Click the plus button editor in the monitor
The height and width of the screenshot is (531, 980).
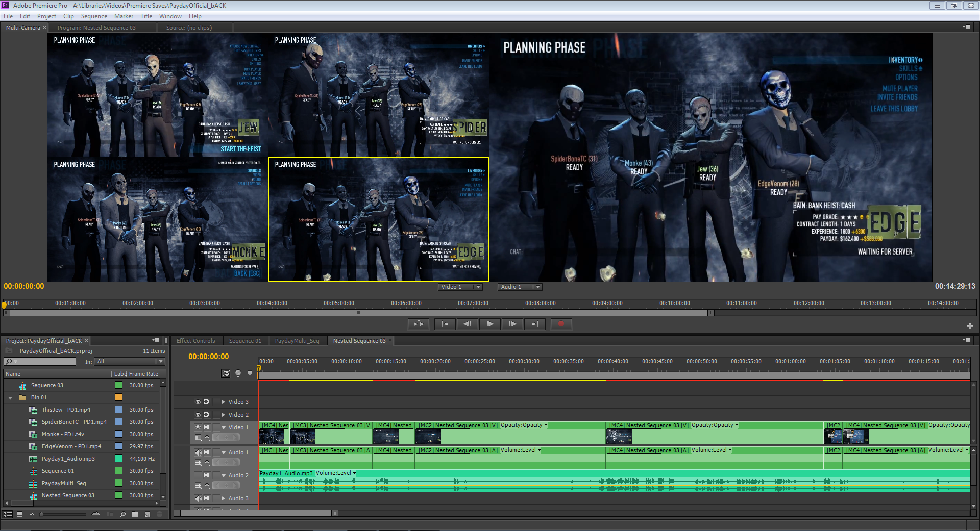coord(970,326)
